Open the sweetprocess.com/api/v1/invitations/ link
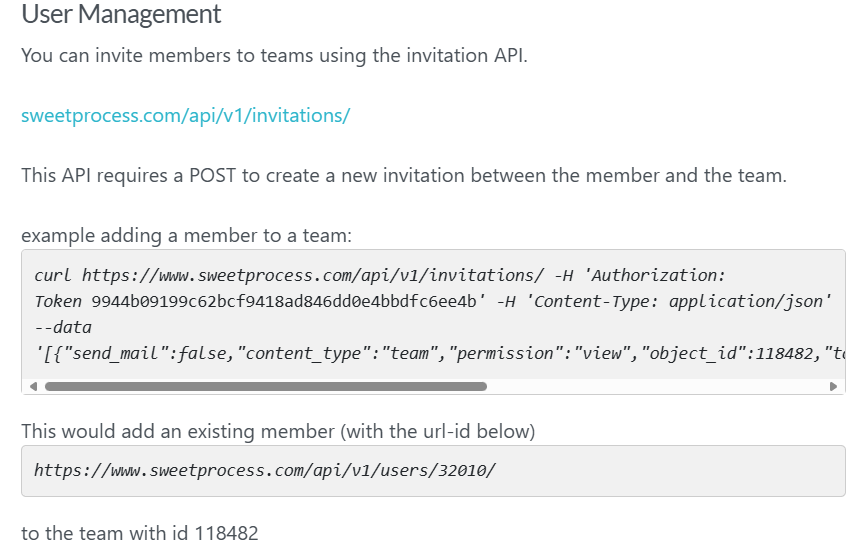861x553 pixels. click(x=186, y=116)
